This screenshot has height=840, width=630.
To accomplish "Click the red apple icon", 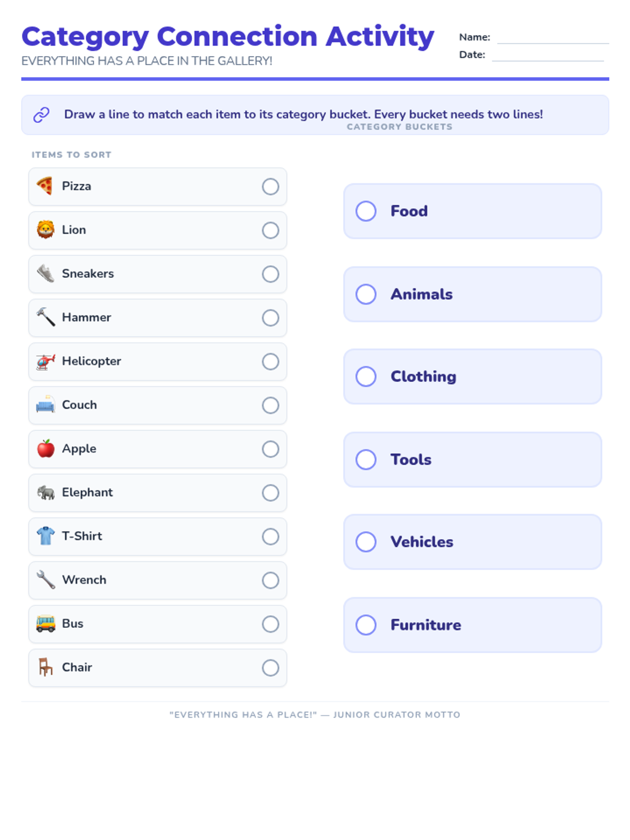I will [45, 448].
